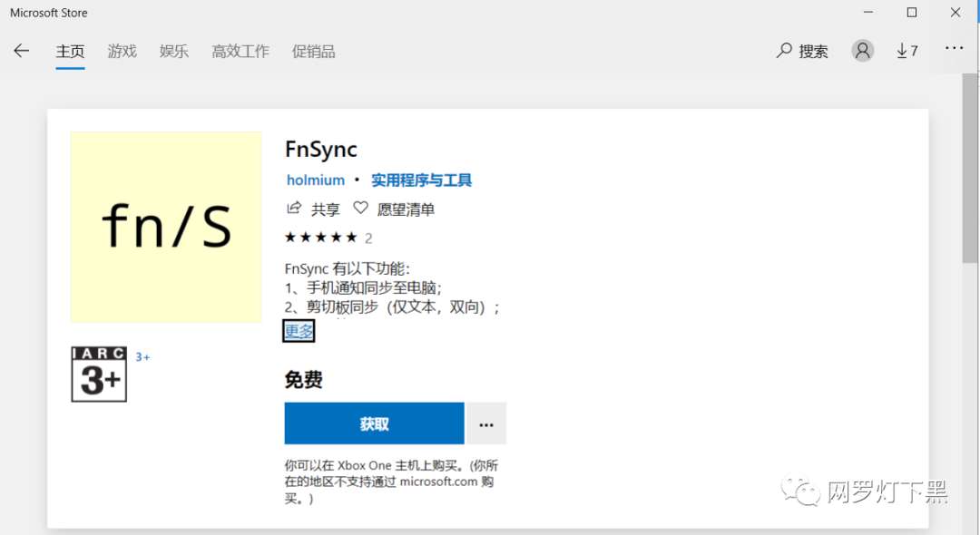Switch to the 游戏 tab
980x535 pixels.
point(122,51)
